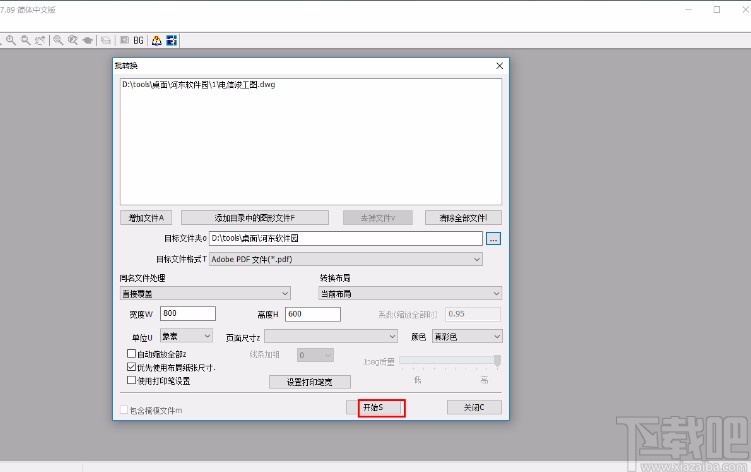Click the greyed magnifier icon before the cap

[x=73, y=40]
